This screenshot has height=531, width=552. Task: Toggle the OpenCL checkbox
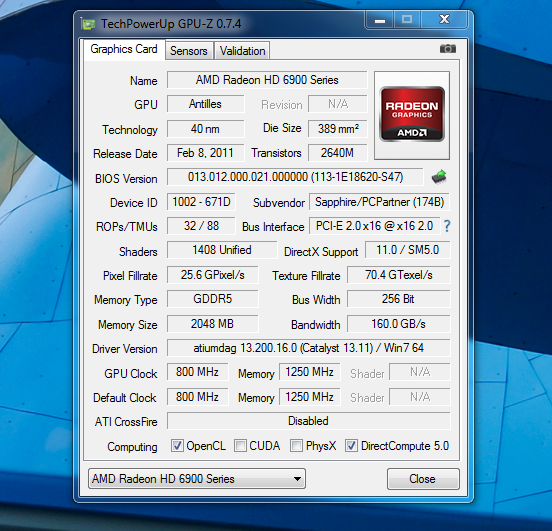click(x=177, y=445)
